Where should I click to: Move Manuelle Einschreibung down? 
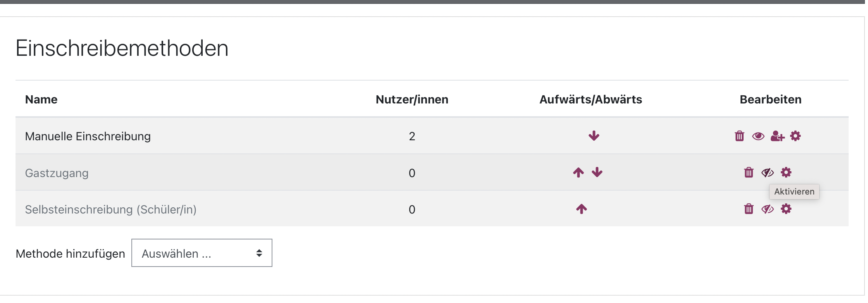(x=594, y=136)
